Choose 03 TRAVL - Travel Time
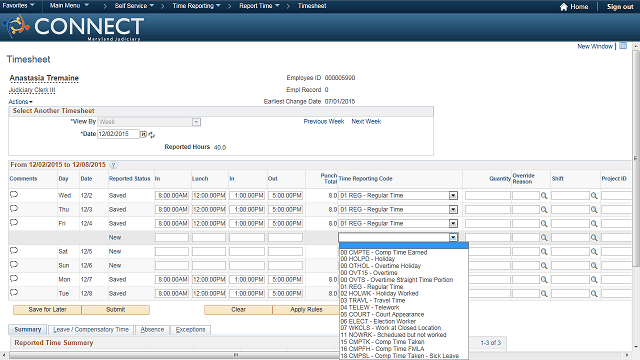 click(373, 300)
